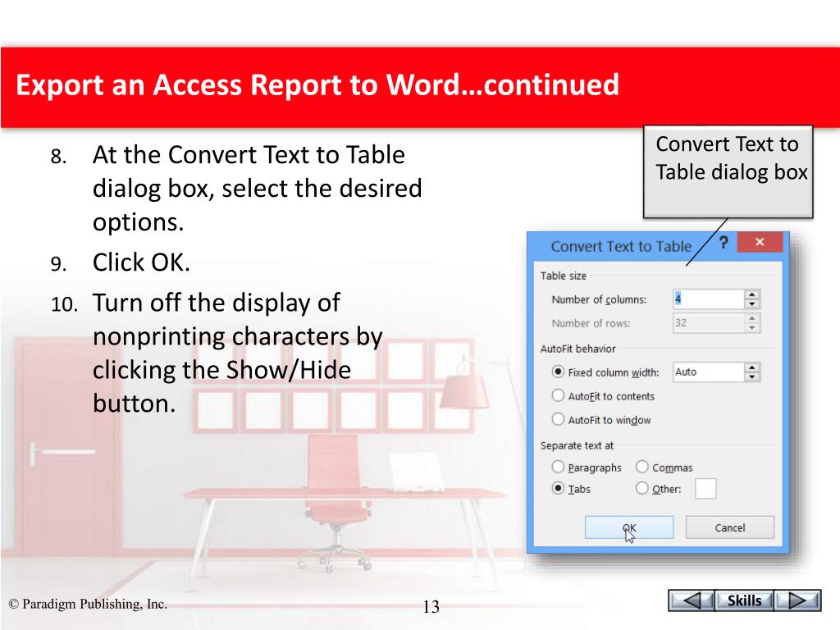This screenshot has height=630, width=840.
Task: Increase the Number of columns value
Action: point(752,294)
